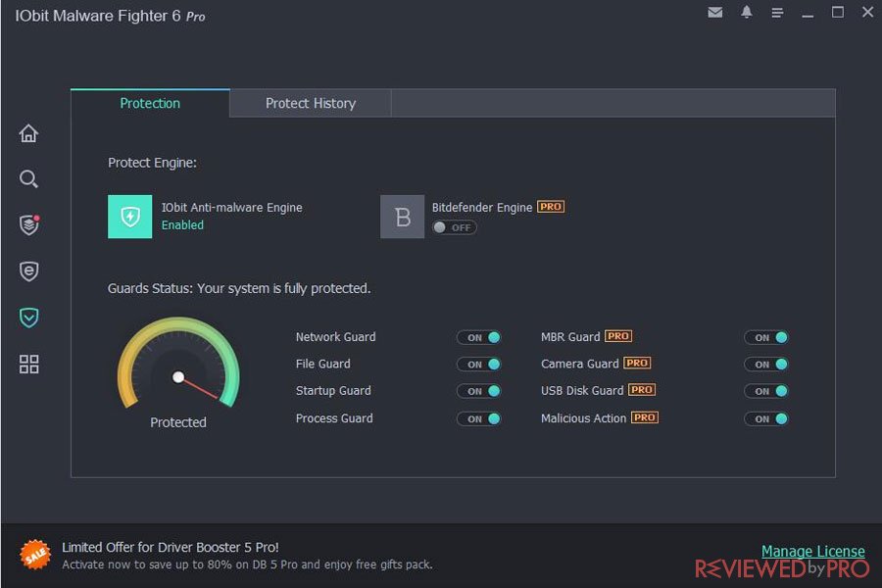Click the Malicious Action label
Image resolution: width=882 pixels, height=588 pixels.
point(583,418)
